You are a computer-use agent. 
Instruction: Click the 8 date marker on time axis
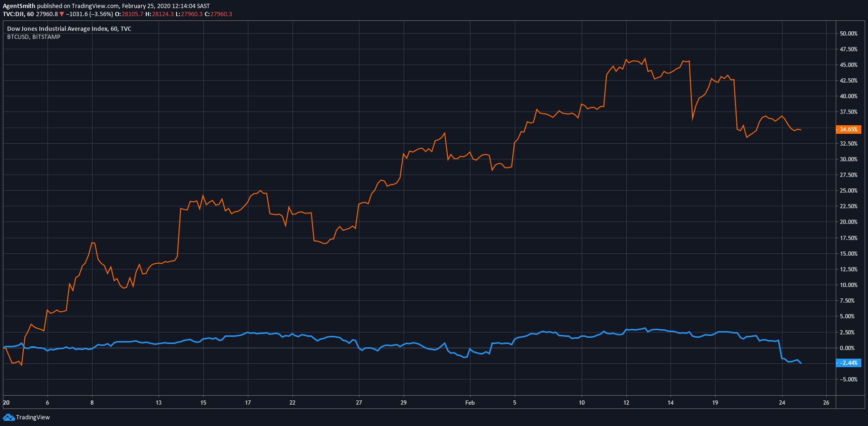92,403
